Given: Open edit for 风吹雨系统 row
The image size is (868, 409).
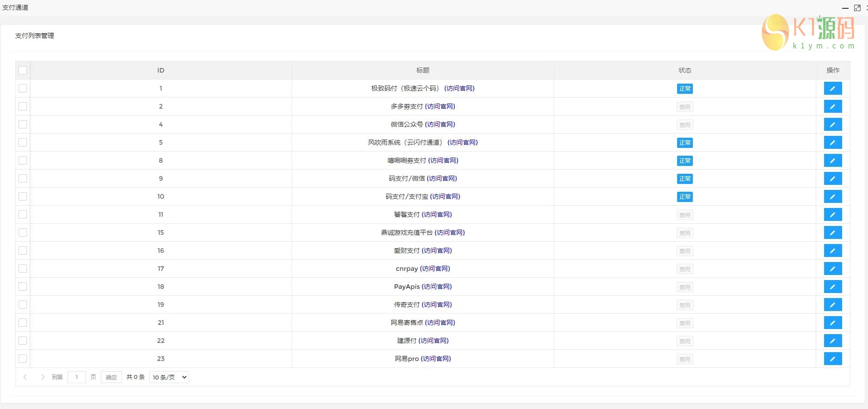Looking at the screenshot, I should click(x=832, y=142).
